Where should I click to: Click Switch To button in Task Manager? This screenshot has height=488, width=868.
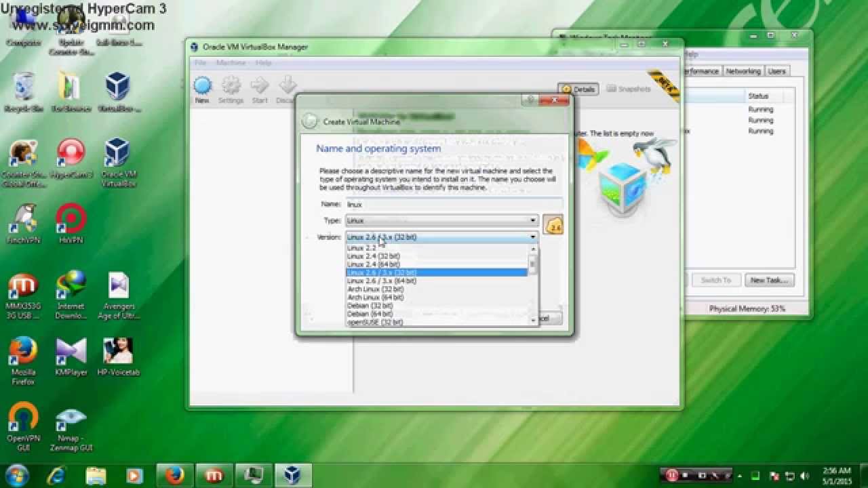[715, 280]
